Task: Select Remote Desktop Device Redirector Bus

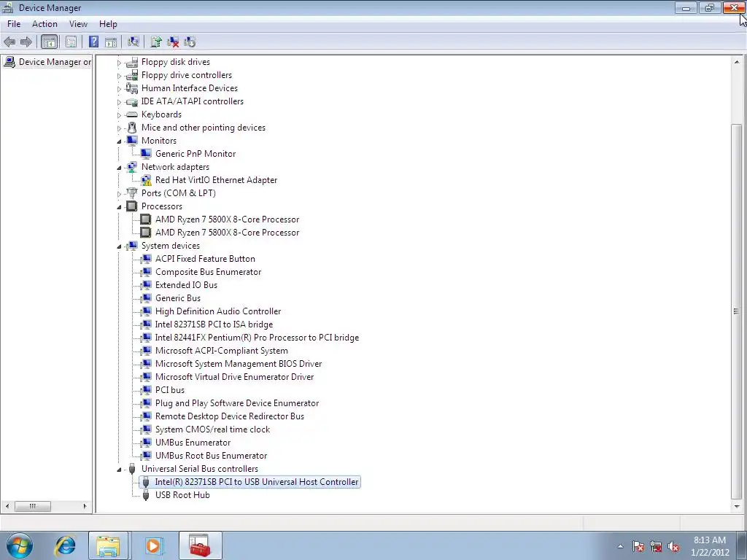Action: click(x=230, y=416)
